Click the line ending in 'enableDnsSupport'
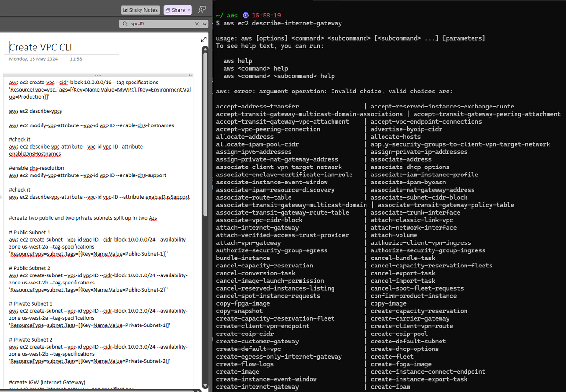Image resolution: width=566 pixels, height=392 pixels. tap(99, 197)
